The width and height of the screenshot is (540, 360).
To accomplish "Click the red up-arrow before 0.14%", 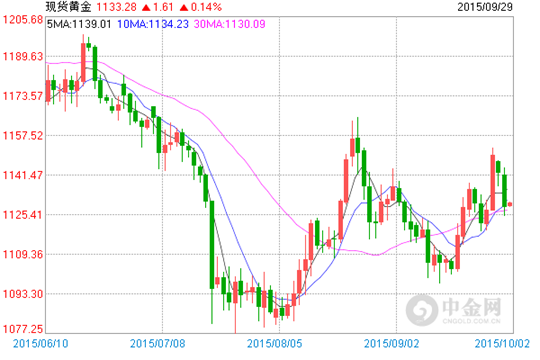I will pyautogui.click(x=184, y=7).
